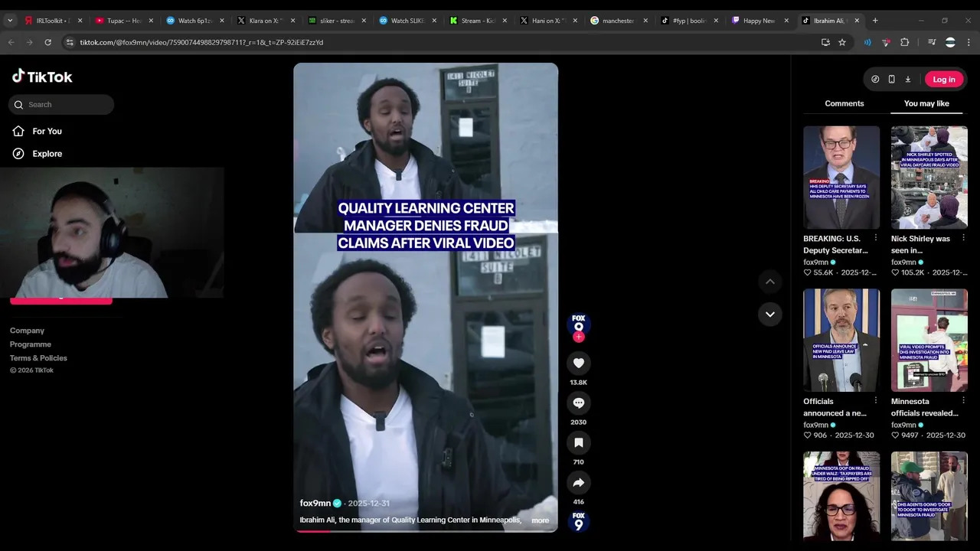Screen dimensions: 980x551
Task: Open HHS Deputy Secretary video thumbnail
Action: [x=841, y=178]
